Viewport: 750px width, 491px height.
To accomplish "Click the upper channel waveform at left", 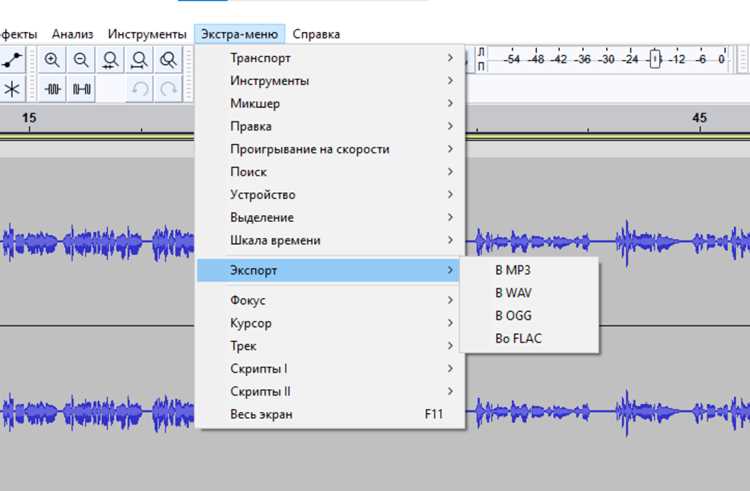I will pos(96,241).
